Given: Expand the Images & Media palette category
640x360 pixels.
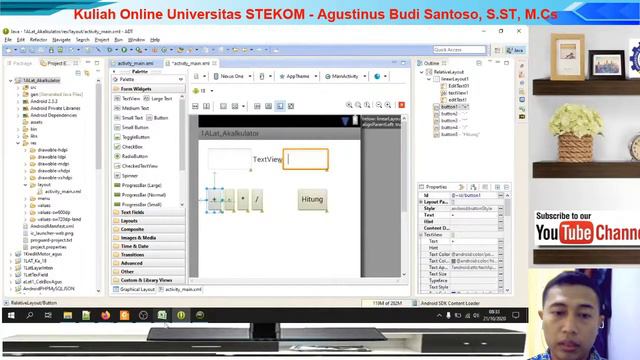Looking at the screenshot, I should (x=148, y=238).
